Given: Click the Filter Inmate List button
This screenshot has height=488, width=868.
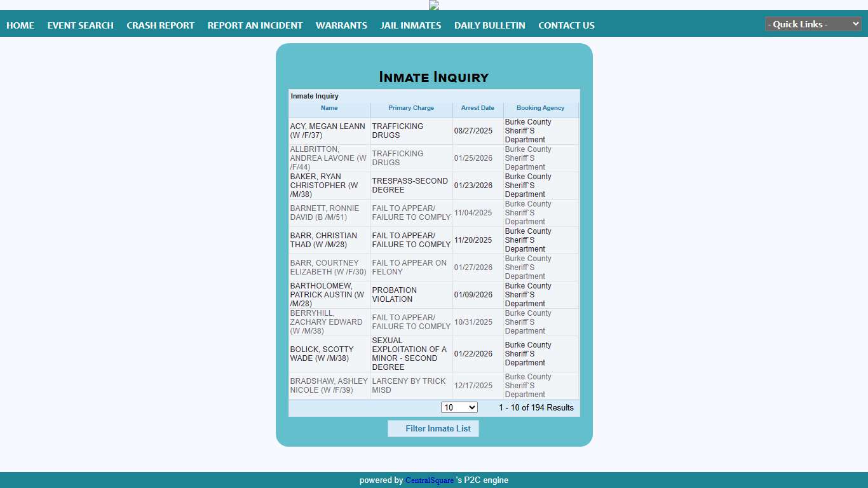Looking at the screenshot, I should [433, 428].
